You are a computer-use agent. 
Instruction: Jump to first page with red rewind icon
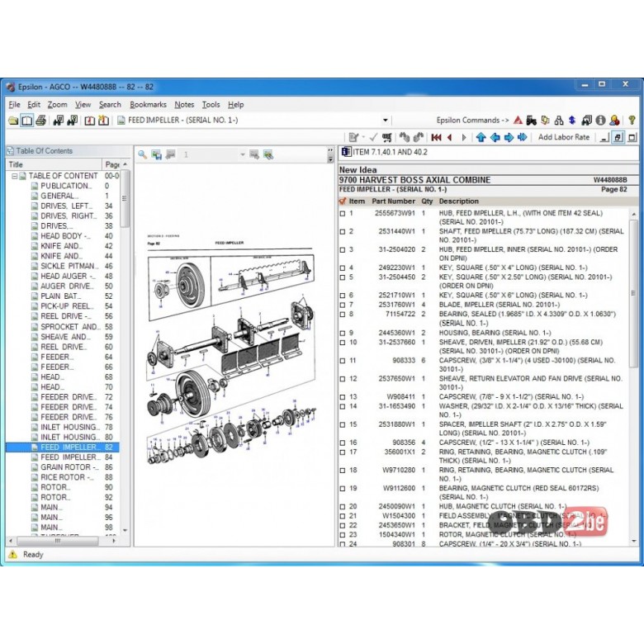(436, 138)
